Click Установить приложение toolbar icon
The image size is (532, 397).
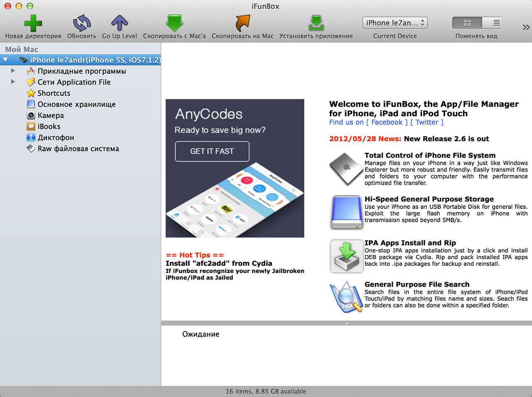[316, 23]
